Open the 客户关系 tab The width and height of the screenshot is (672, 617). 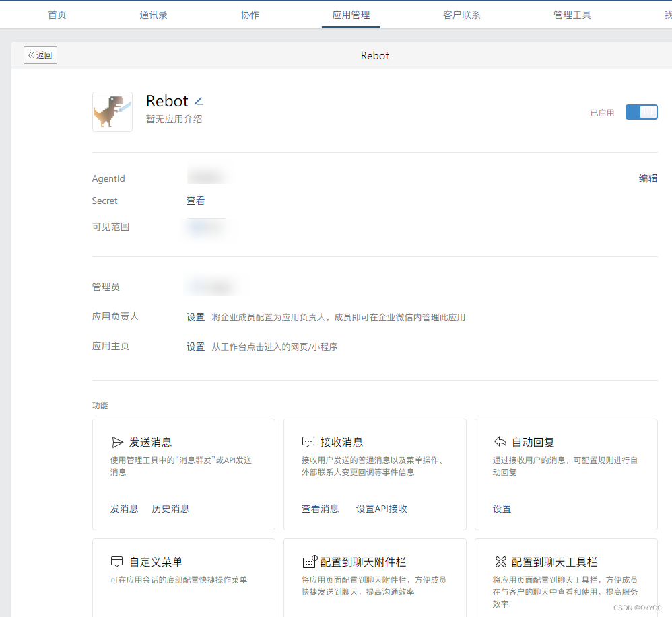(462, 14)
